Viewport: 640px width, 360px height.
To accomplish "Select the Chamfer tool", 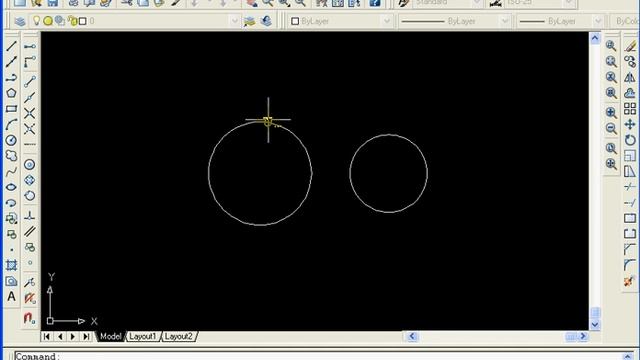I will coord(630,249).
